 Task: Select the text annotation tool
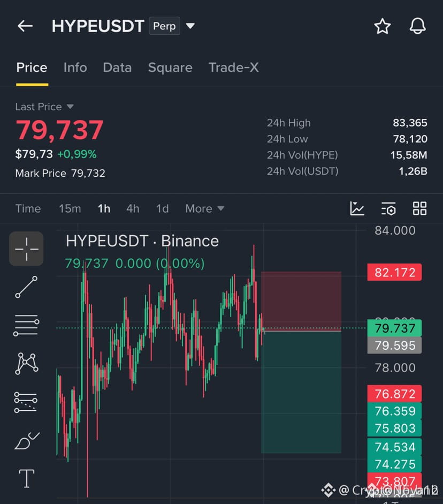click(x=27, y=478)
